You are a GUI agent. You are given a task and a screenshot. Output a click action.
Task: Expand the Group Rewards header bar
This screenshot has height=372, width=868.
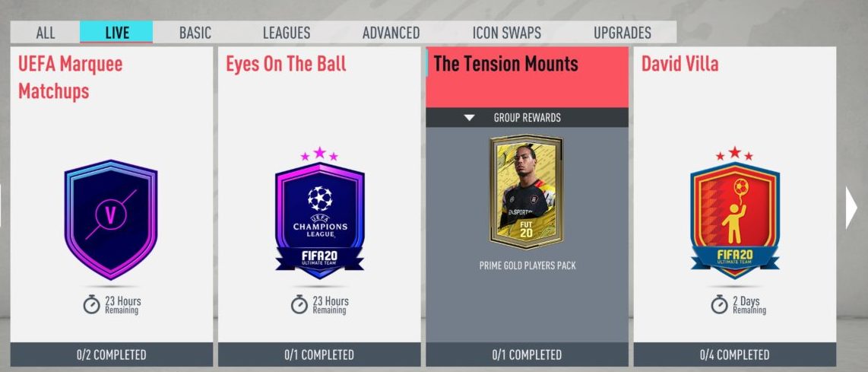pyautogui.click(x=527, y=117)
